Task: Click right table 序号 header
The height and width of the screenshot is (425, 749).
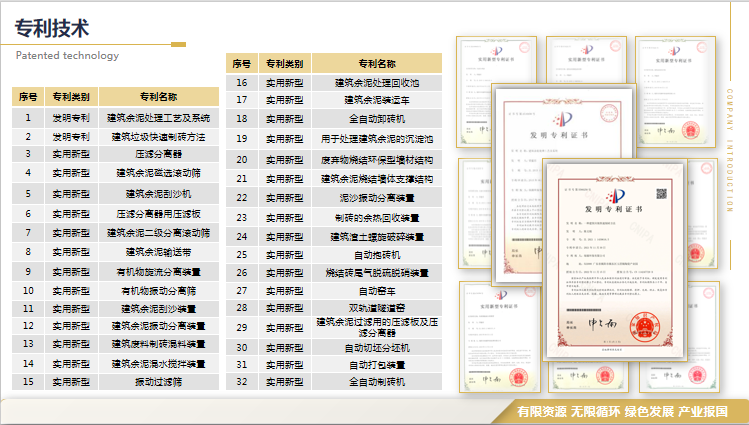Action: tap(242, 64)
